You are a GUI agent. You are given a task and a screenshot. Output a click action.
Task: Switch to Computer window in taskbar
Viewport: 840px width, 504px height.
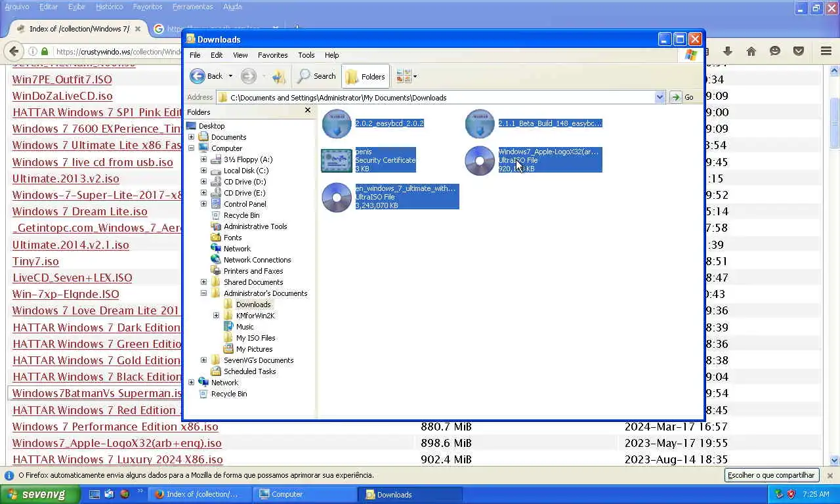[x=305, y=494]
